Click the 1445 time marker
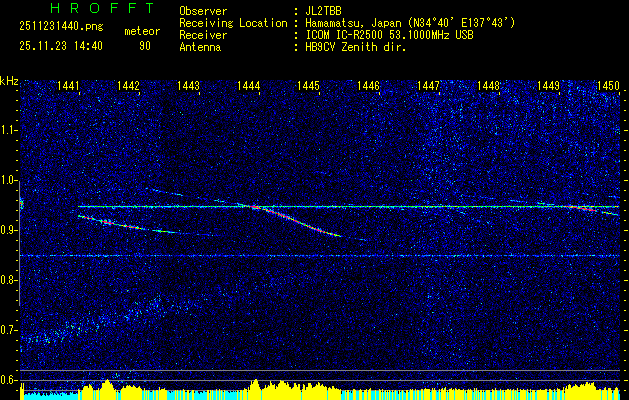The image size is (629, 400). (309, 87)
